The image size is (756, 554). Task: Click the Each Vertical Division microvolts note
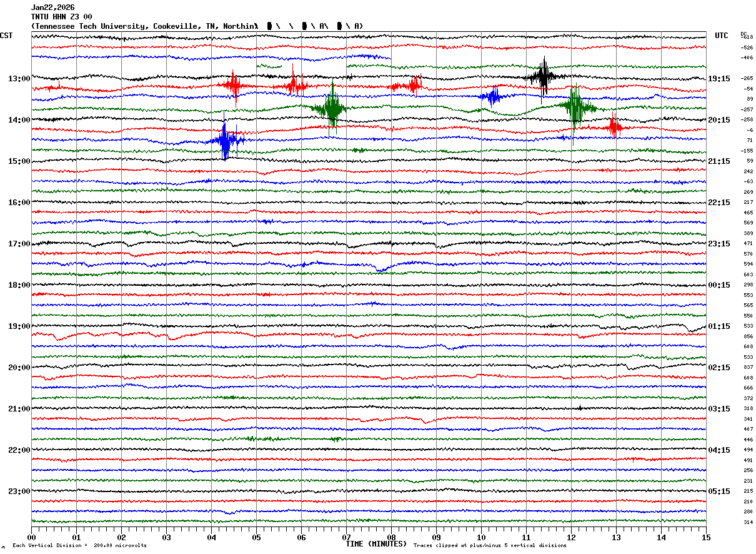(x=79, y=545)
